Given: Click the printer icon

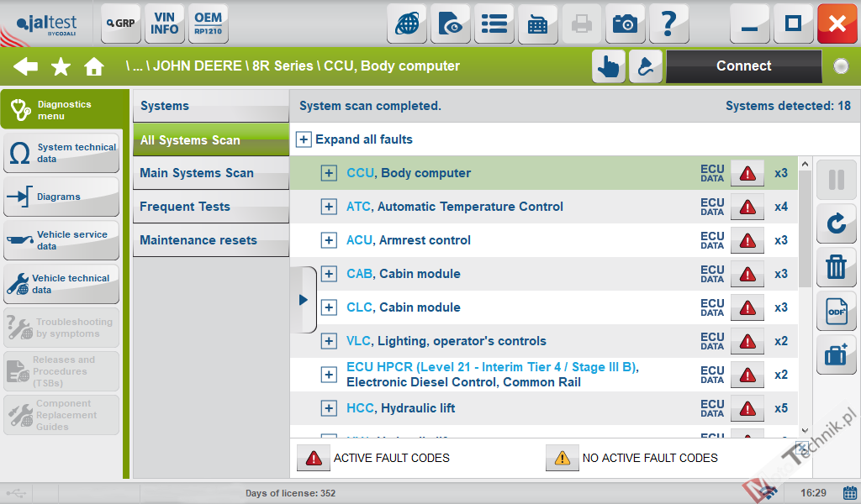Looking at the screenshot, I should point(582,24).
